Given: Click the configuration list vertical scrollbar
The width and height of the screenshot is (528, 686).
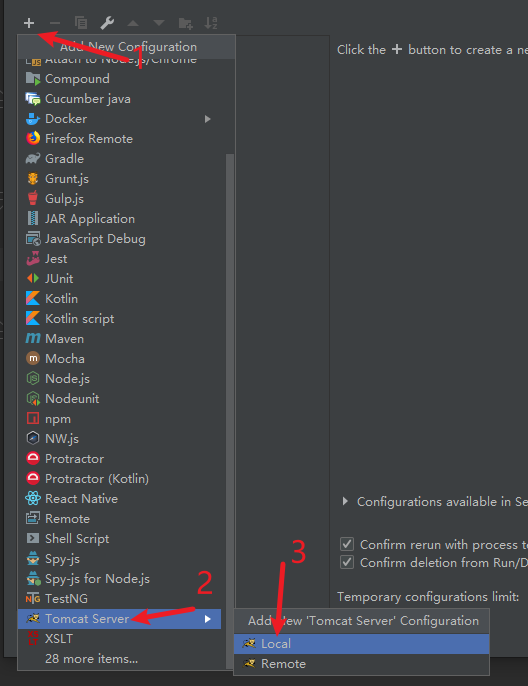Looking at the screenshot, I should 230,411.
